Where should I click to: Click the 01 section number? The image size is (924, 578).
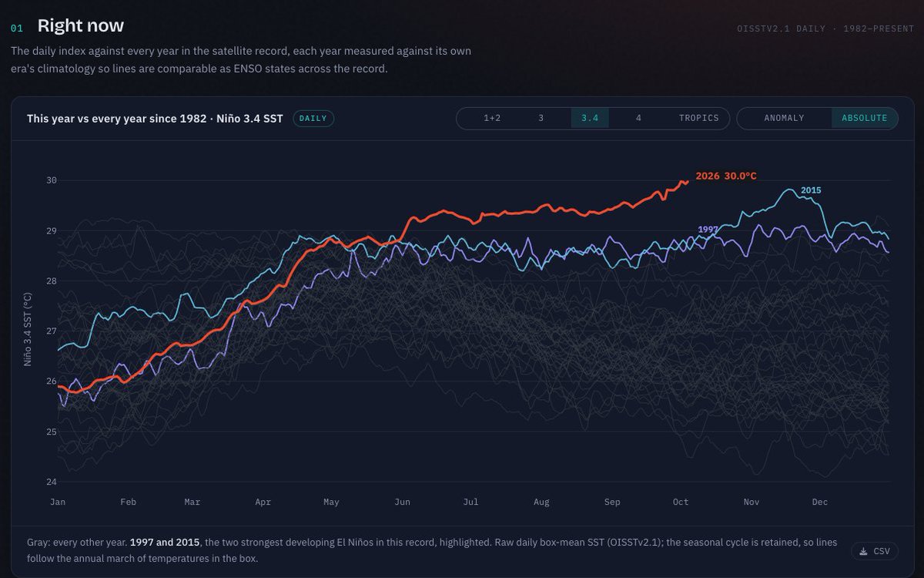coord(17,28)
